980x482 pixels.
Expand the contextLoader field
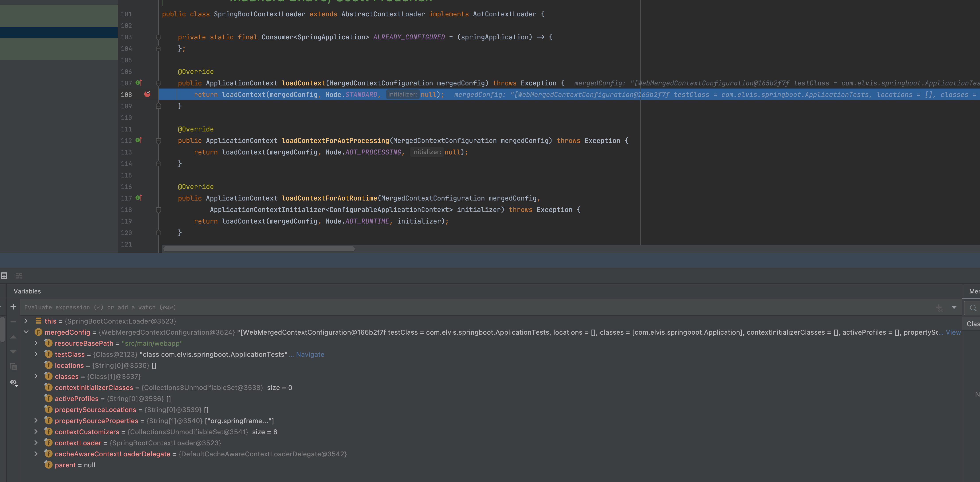click(x=36, y=442)
